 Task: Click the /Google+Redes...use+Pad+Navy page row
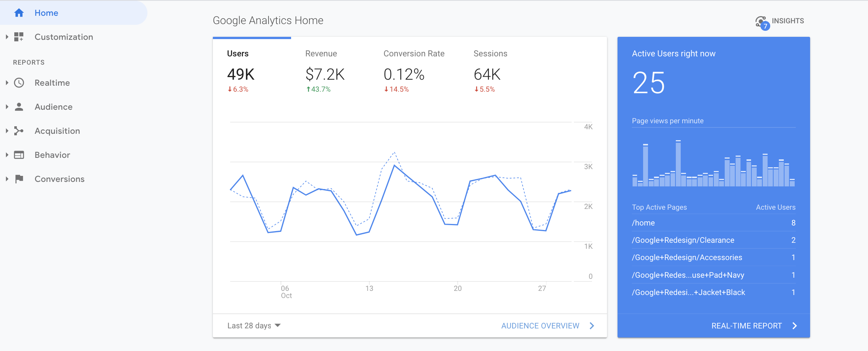coord(714,275)
